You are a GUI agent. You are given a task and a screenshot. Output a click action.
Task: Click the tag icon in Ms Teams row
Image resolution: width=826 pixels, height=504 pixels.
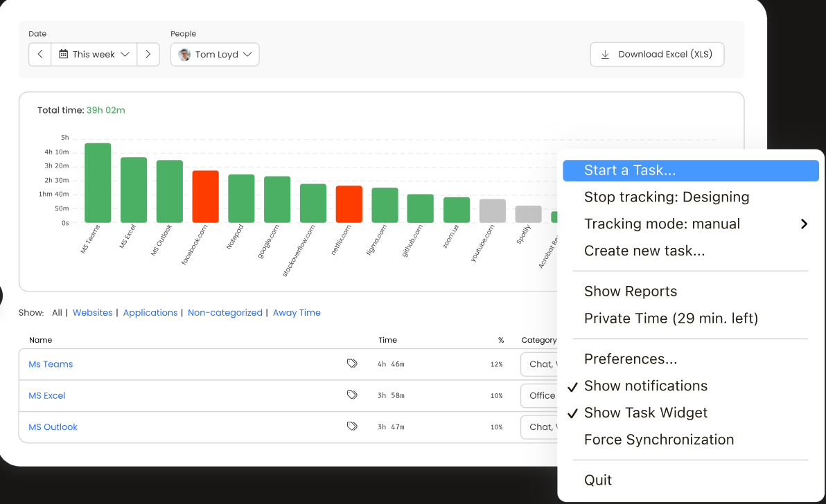coord(352,363)
